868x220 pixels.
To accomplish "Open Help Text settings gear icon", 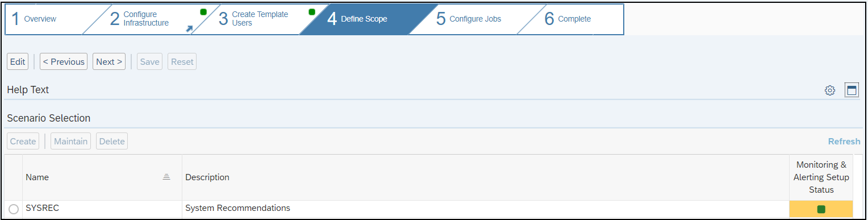I will (829, 90).
